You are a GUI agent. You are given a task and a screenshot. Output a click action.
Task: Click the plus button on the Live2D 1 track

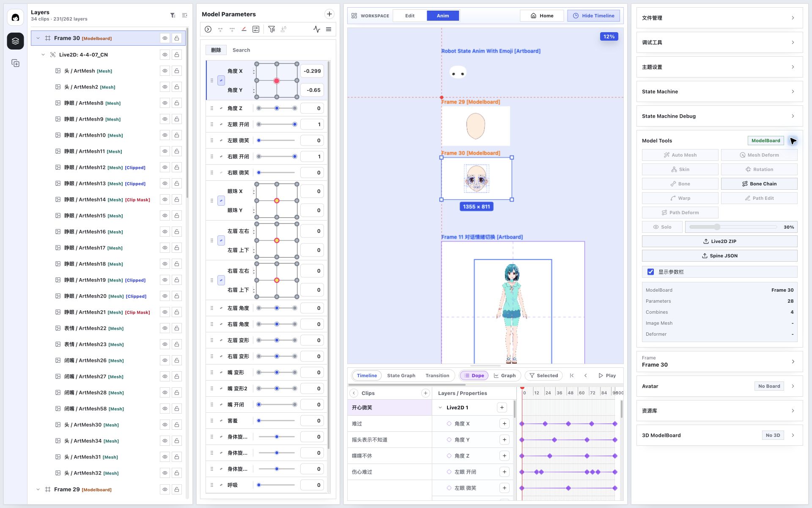(x=502, y=408)
